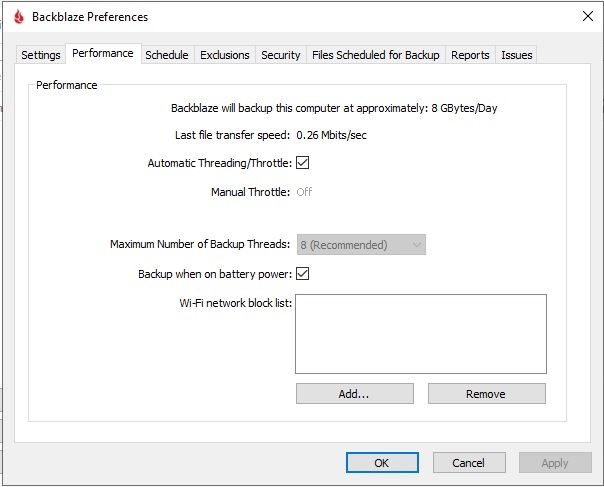Screen dimensions: 604x487
Task: Uncheck Backup when on battery power
Action: point(302,274)
